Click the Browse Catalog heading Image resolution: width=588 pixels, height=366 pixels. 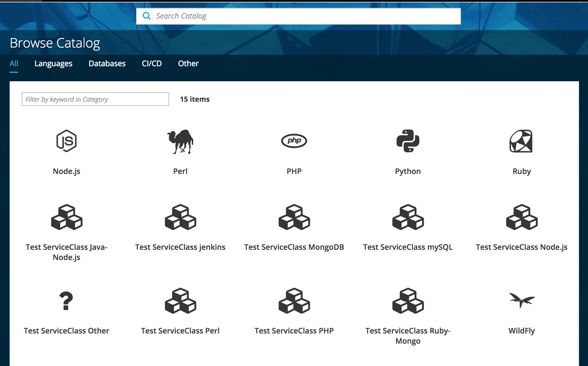[55, 43]
